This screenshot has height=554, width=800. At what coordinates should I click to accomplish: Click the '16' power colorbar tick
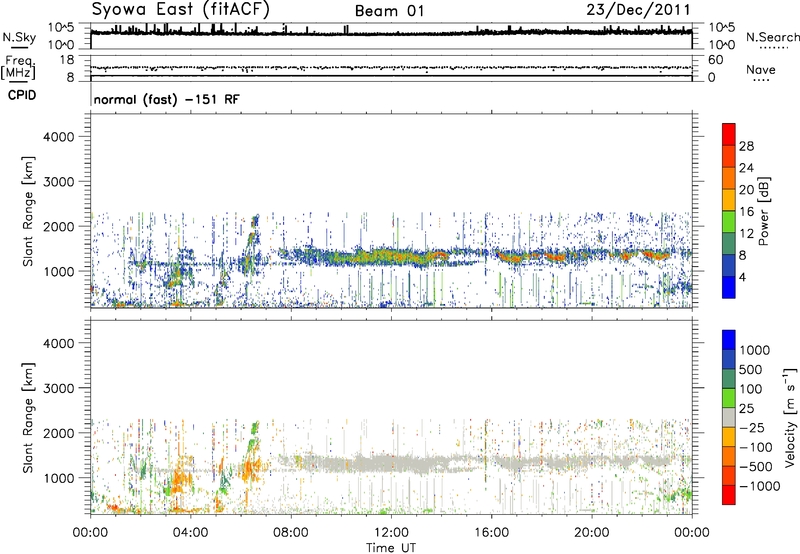click(746, 212)
